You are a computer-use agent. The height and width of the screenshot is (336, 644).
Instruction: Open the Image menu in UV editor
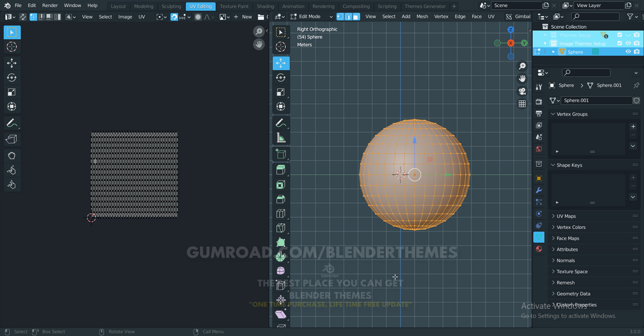125,17
